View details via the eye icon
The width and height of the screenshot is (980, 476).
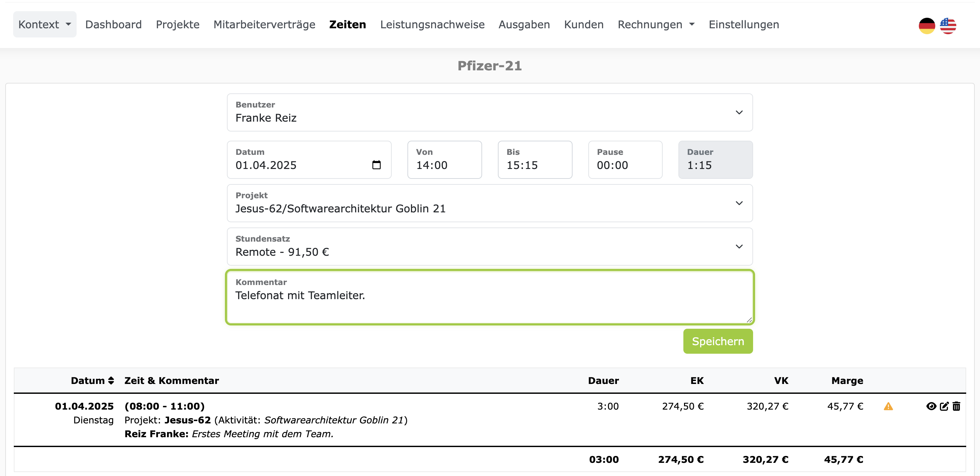point(931,406)
